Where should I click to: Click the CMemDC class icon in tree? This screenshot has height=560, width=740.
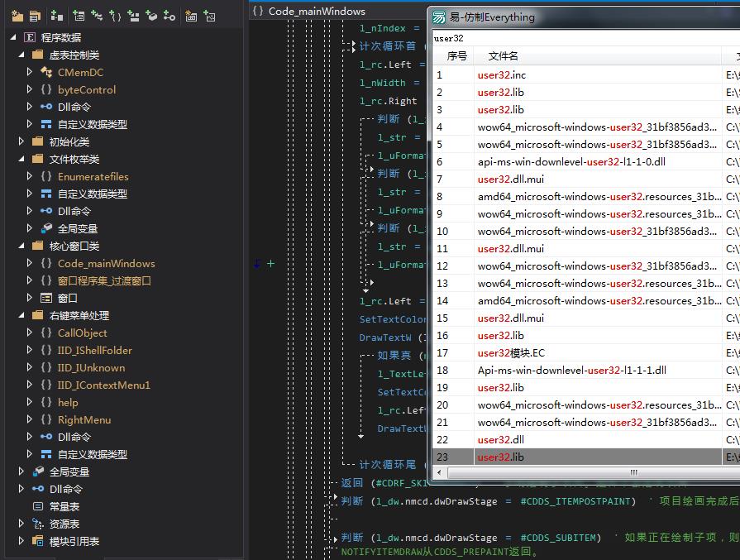(x=46, y=73)
